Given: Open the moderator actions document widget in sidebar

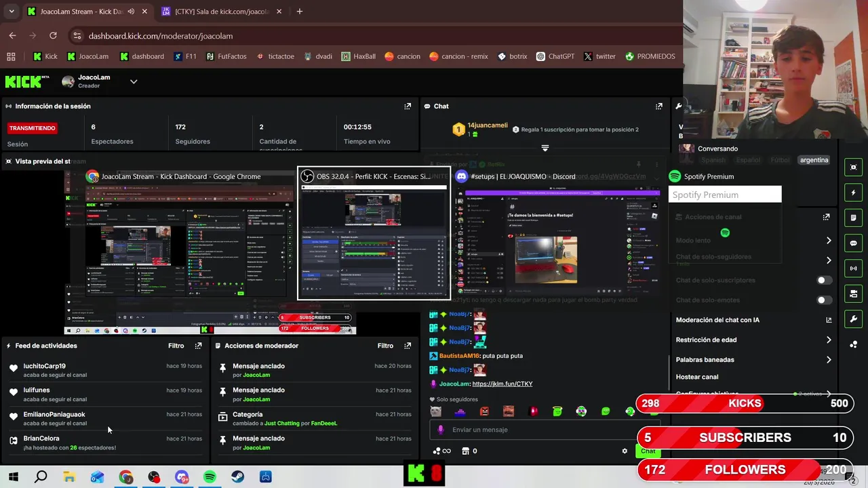Looking at the screenshot, I should (x=853, y=218).
